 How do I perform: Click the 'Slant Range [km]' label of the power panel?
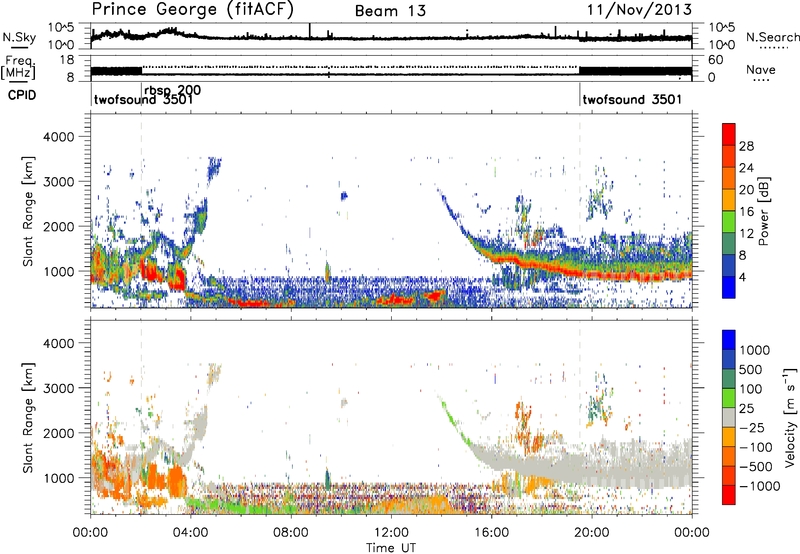pos(29,211)
